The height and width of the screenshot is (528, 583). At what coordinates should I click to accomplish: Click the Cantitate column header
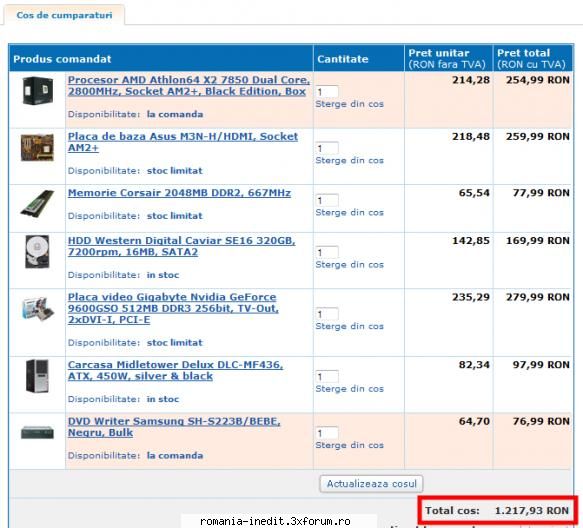[359, 58]
